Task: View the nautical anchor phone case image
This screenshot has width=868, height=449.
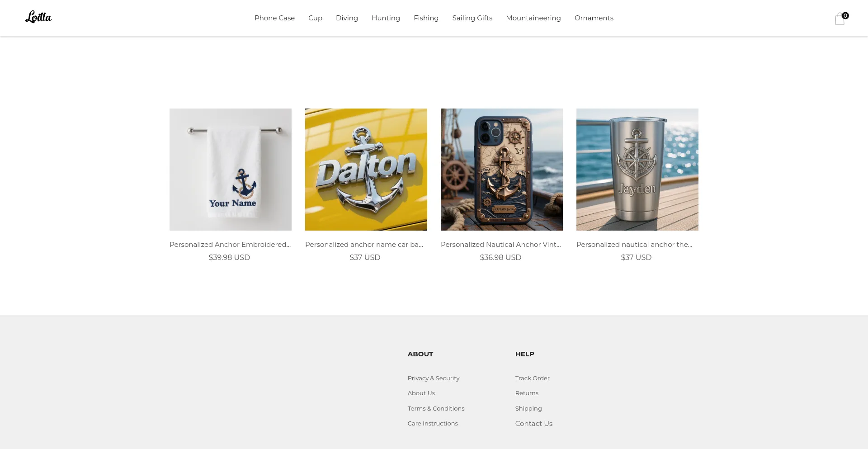Action: point(502,170)
